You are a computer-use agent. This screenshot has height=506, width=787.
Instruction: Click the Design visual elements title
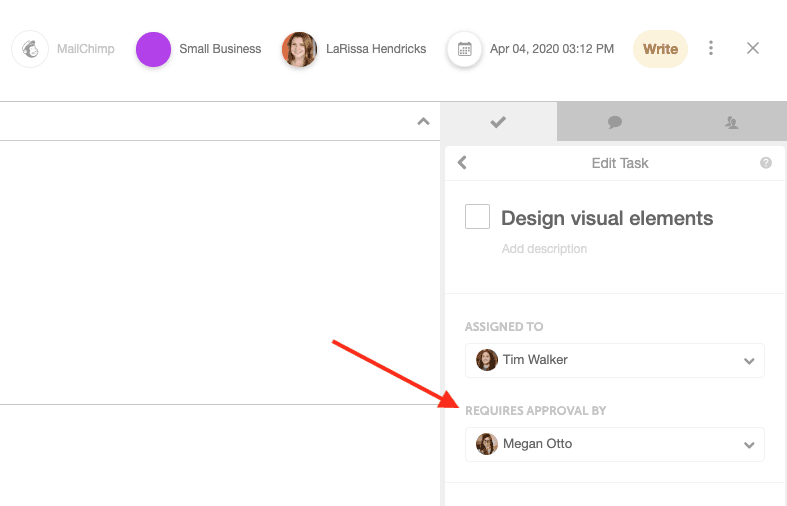pyautogui.click(x=607, y=218)
